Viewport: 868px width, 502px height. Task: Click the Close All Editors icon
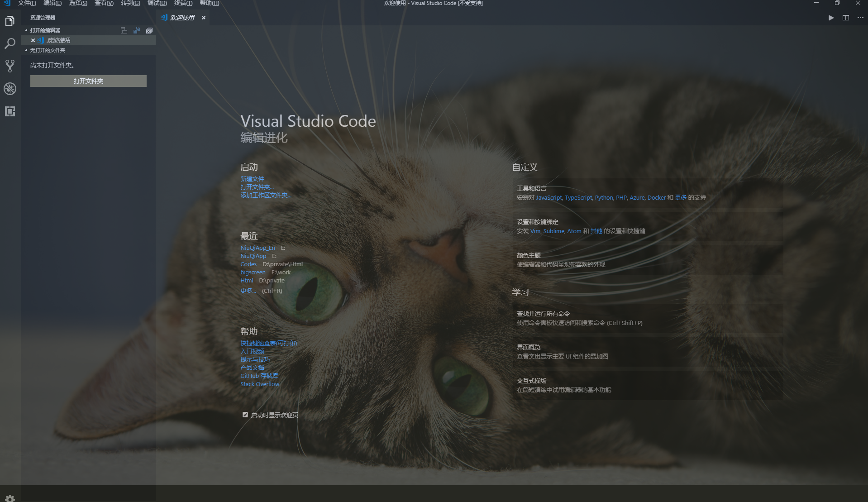(149, 30)
